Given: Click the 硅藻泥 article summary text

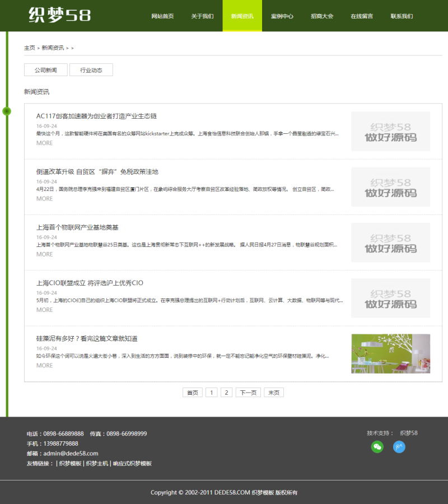Looking at the screenshot, I should point(182,356).
